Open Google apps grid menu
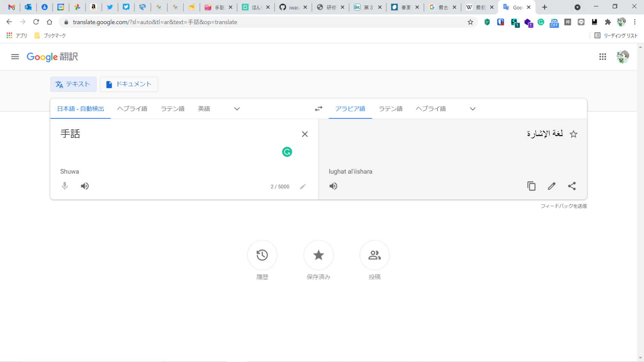This screenshot has height=362, width=644. 603,57
